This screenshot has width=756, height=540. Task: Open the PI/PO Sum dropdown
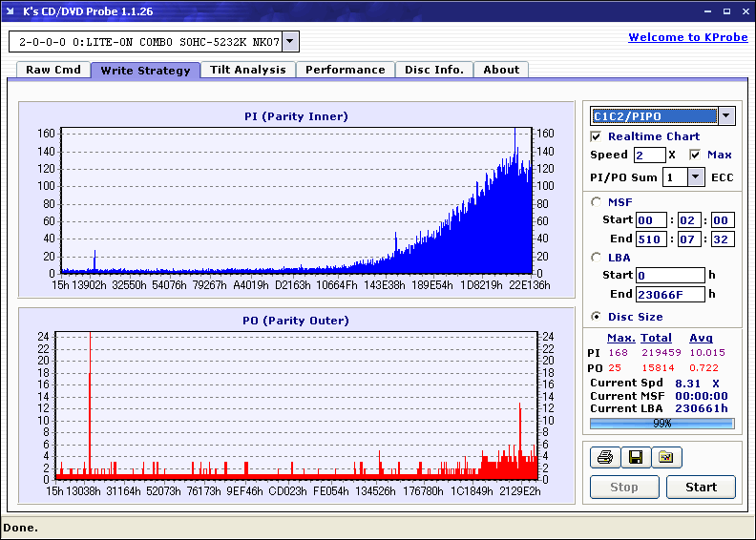pyautogui.click(x=695, y=177)
